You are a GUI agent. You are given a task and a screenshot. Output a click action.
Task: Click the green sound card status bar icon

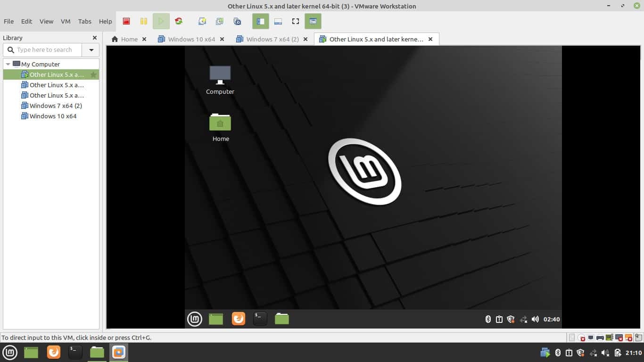point(609,337)
